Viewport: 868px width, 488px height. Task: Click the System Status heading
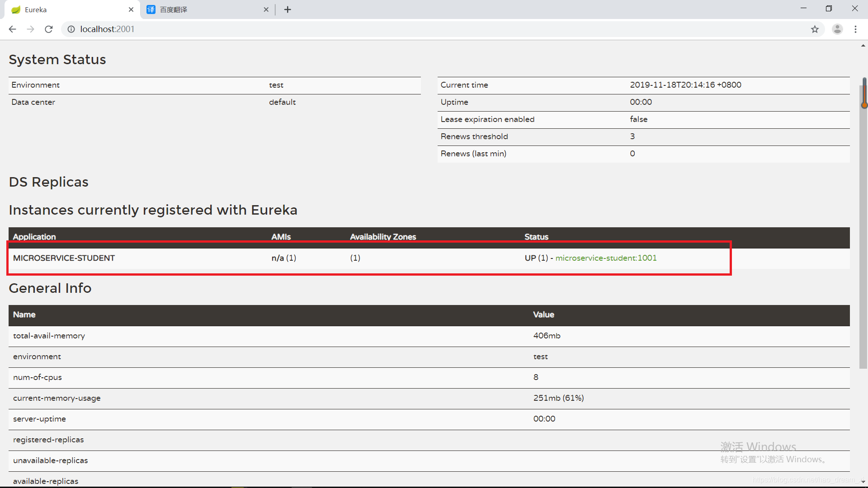point(57,60)
